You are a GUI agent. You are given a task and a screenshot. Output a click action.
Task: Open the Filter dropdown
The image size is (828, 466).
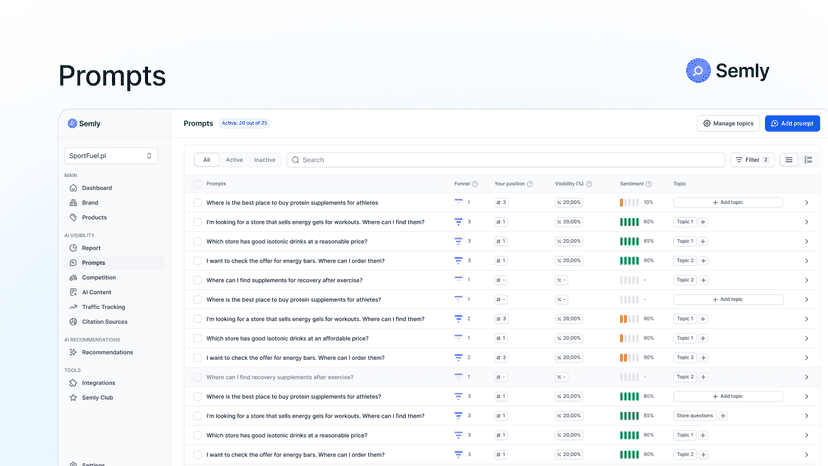(x=752, y=160)
